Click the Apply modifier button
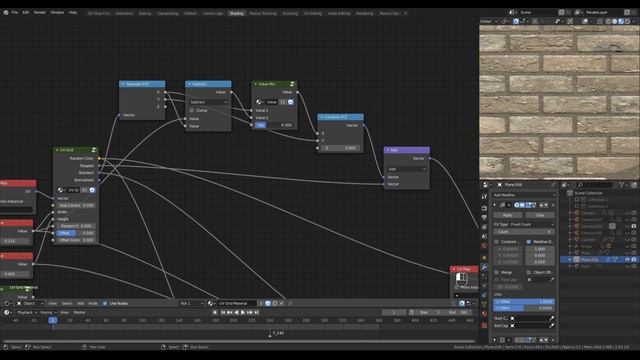 (507, 215)
